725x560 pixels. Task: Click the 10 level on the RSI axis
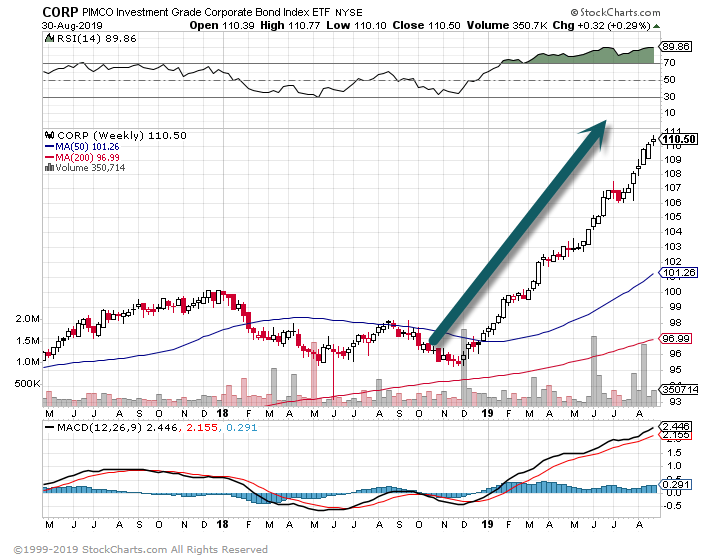tap(670, 113)
